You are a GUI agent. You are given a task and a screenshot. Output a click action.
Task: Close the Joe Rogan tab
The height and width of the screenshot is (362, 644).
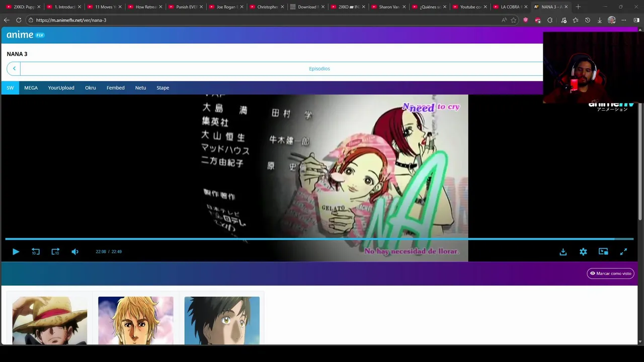coord(242,7)
